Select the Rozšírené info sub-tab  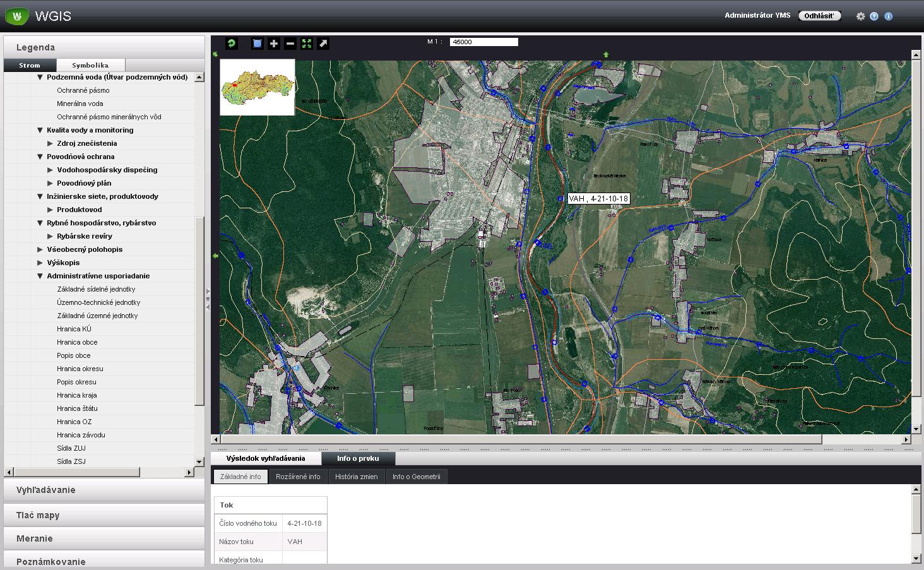coord(298,477)
